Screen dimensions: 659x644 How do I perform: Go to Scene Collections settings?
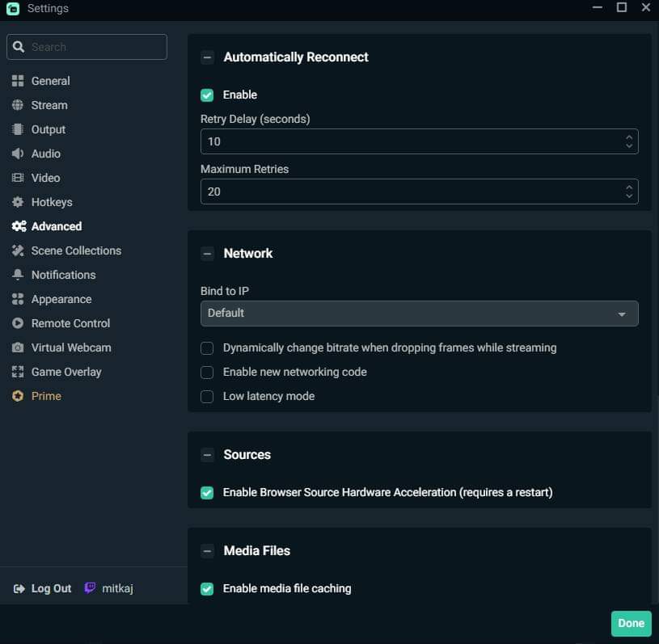(x=76, y=250)
